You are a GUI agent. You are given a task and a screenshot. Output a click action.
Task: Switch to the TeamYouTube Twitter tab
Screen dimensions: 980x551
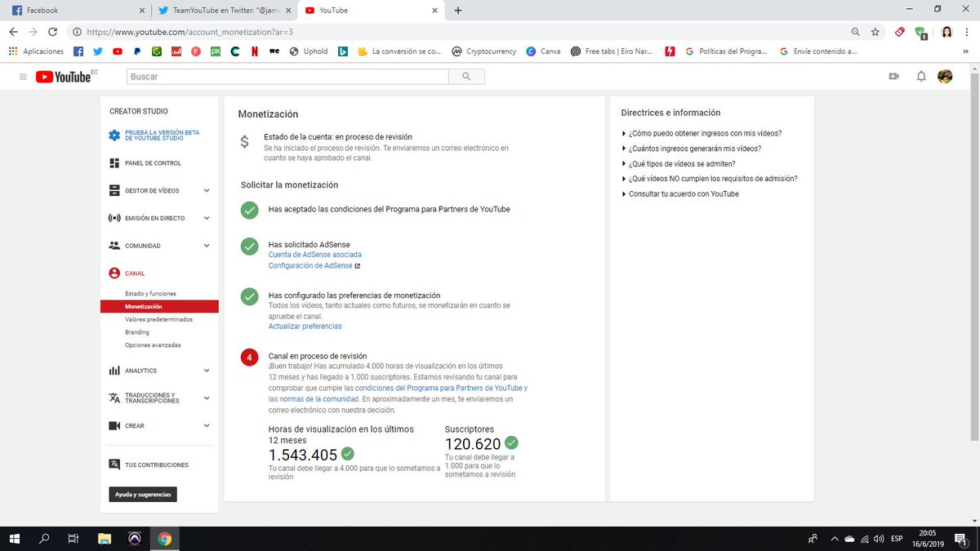(225, 10)
